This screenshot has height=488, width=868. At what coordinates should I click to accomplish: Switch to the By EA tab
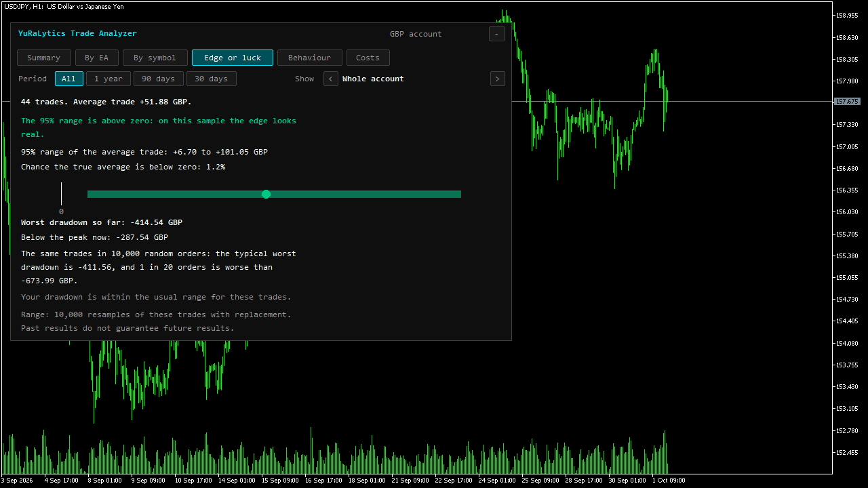[x=96, y=58]
